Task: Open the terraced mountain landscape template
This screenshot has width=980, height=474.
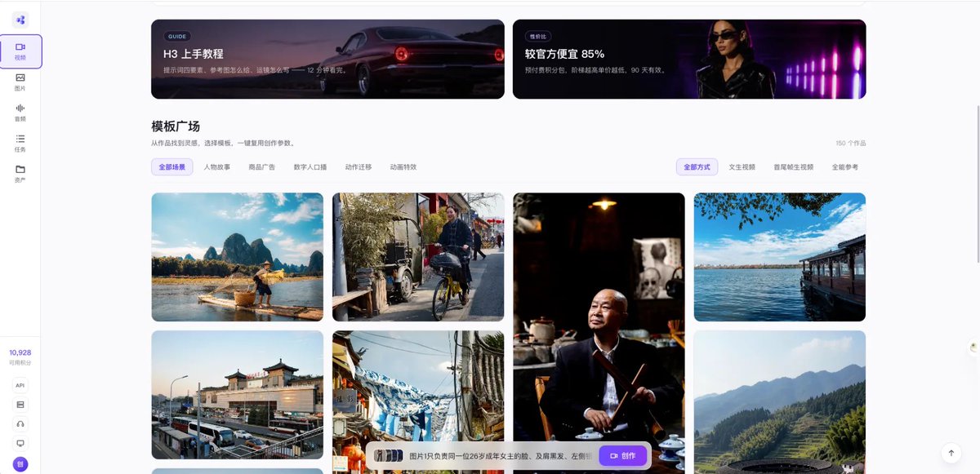Action: (780, 402)
